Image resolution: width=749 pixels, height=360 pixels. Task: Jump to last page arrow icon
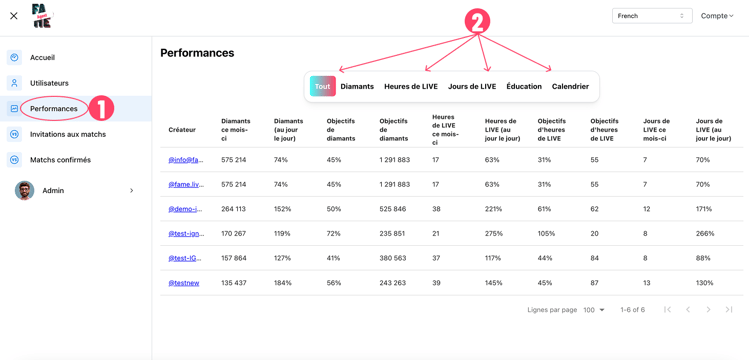[729, 310]
